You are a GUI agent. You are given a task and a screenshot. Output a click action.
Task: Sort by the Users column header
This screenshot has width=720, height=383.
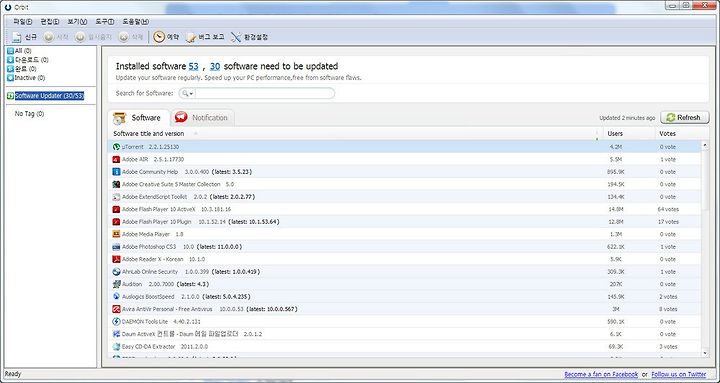(x=615, y=134)
